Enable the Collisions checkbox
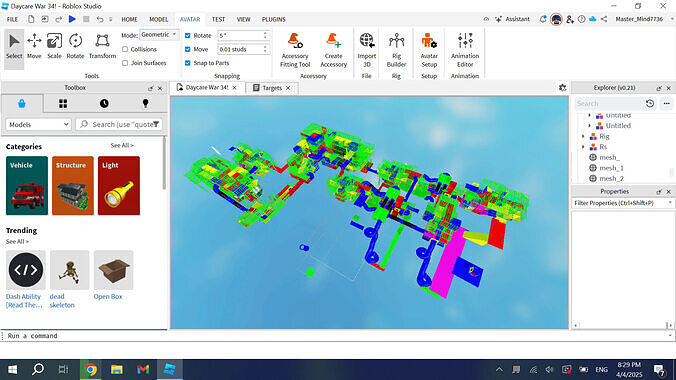676x380 pixels. pos(125,49)
